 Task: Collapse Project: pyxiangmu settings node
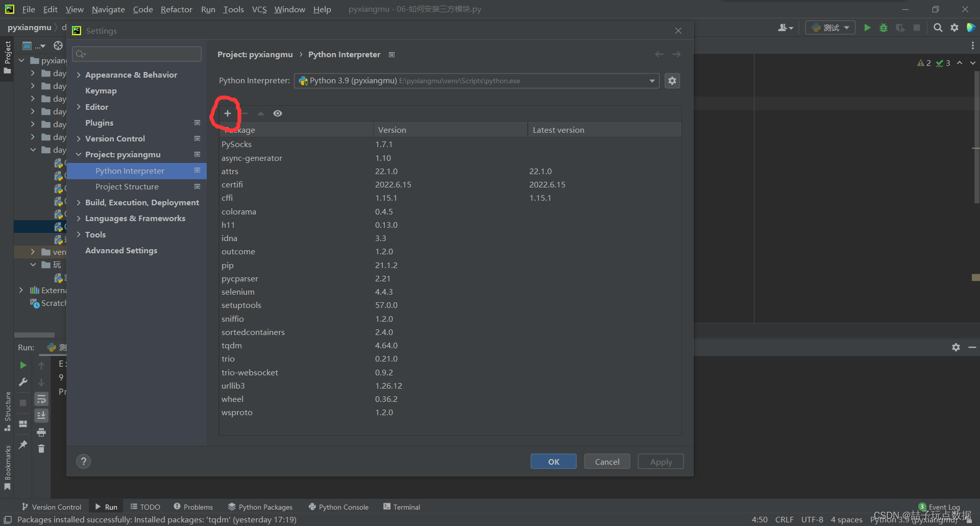coord(79,154)
